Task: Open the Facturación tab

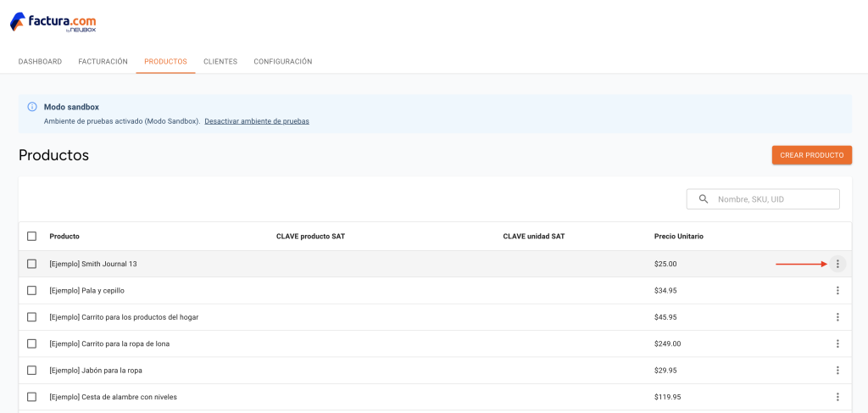Action: [103, 61]
